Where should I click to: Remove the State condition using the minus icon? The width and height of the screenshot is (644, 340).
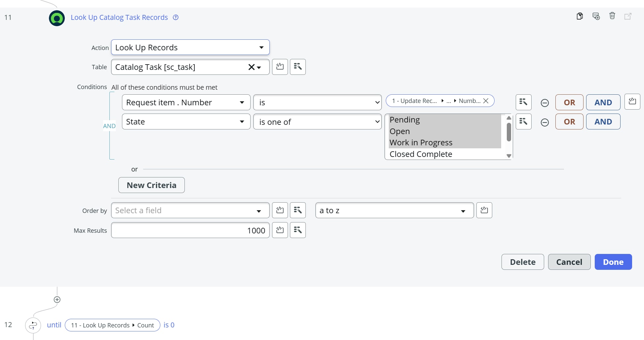pos(544,122)
